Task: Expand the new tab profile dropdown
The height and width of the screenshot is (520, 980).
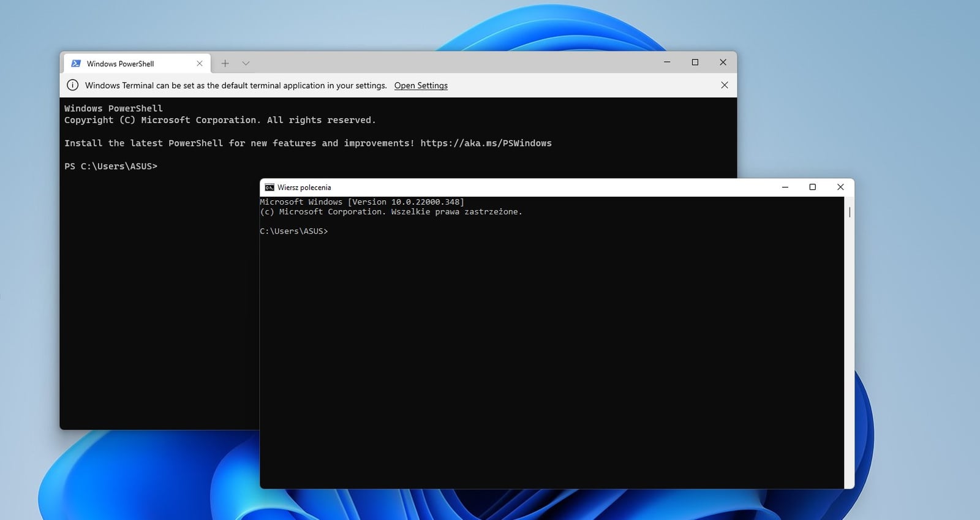Action: 246,64
